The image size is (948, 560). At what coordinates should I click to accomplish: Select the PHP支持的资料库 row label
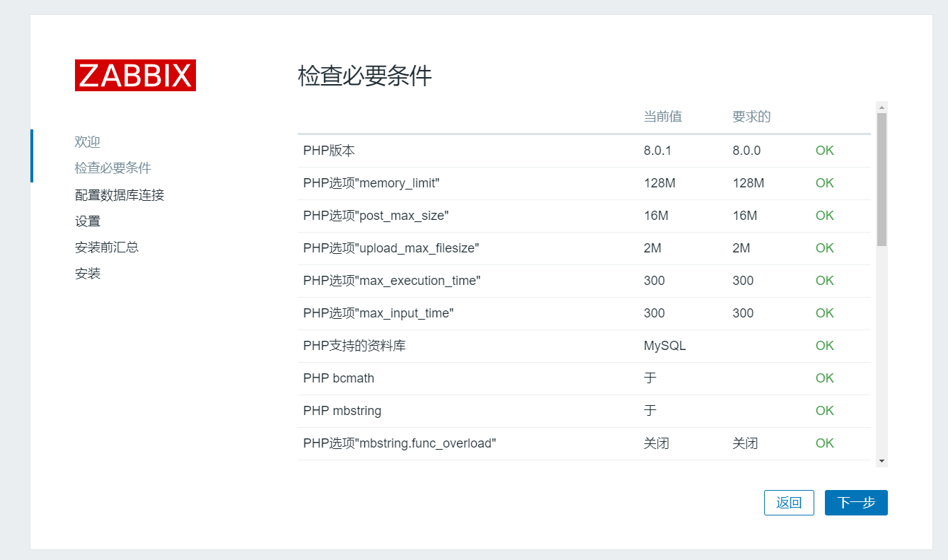354,346
